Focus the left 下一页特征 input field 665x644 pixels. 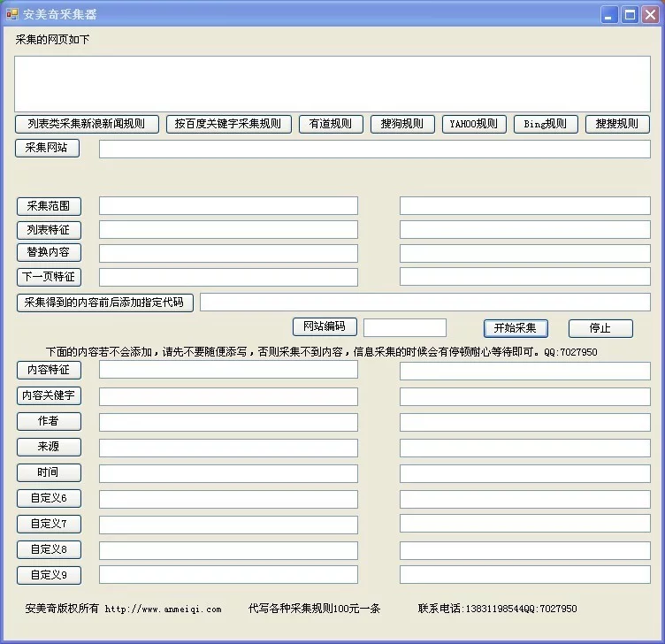tap(228, 277)
